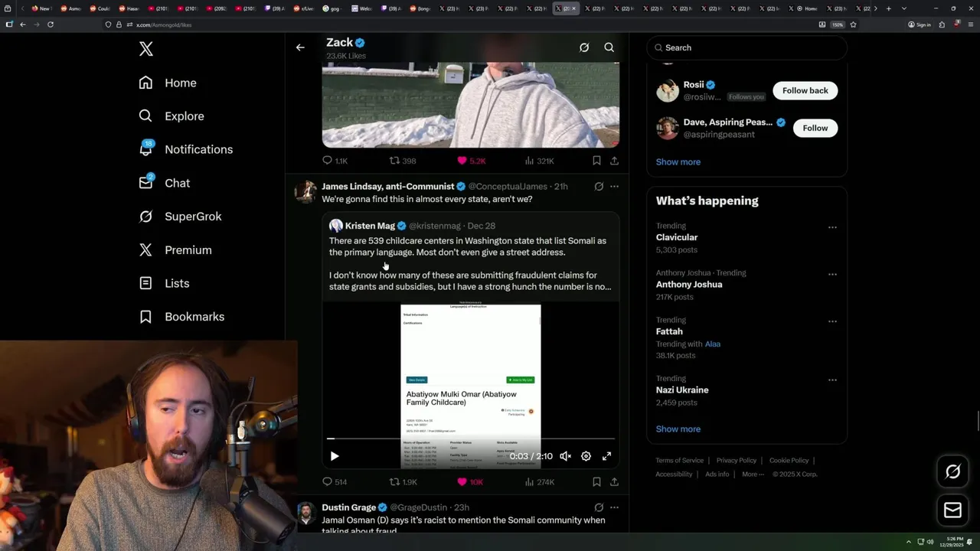The height and width of the screenshot is (551, 980).
Task: Open the Anthony Joshua trending topic
Action: pyautogui.click(x=689, y=285)
